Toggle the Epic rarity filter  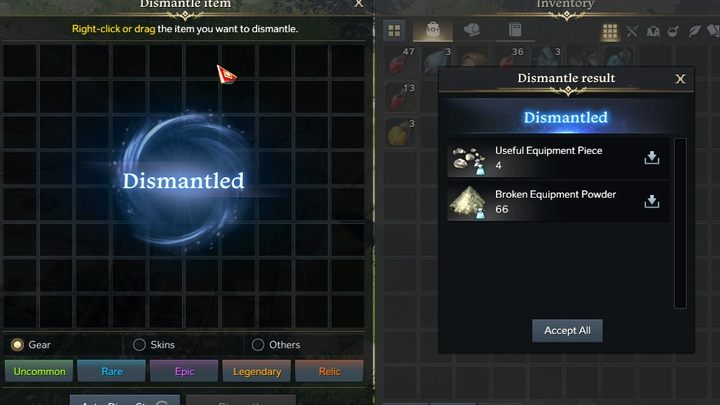coord(184,371)
